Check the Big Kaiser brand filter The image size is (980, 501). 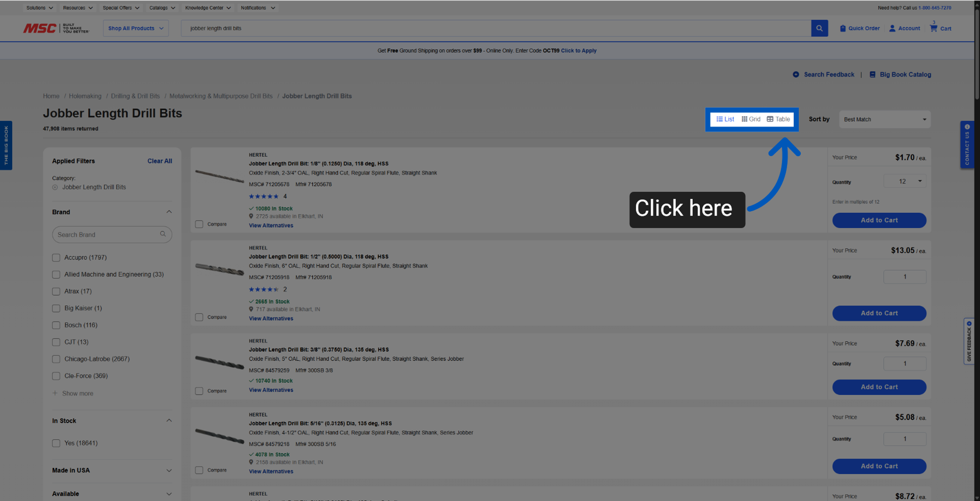56,308
